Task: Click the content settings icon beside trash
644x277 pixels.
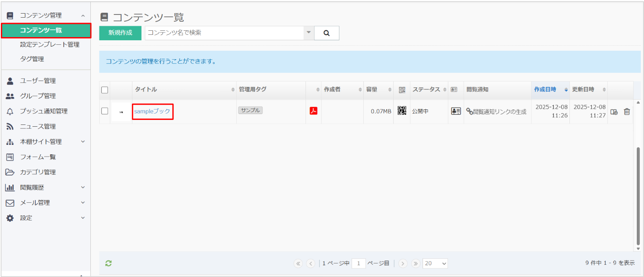Action: (x=614, y=112)
